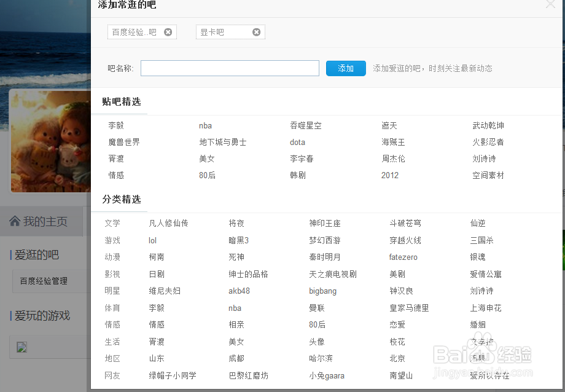The image size is (565, 392).
Task: Select the 网友 category label
Action: click(x=112, y=375)
